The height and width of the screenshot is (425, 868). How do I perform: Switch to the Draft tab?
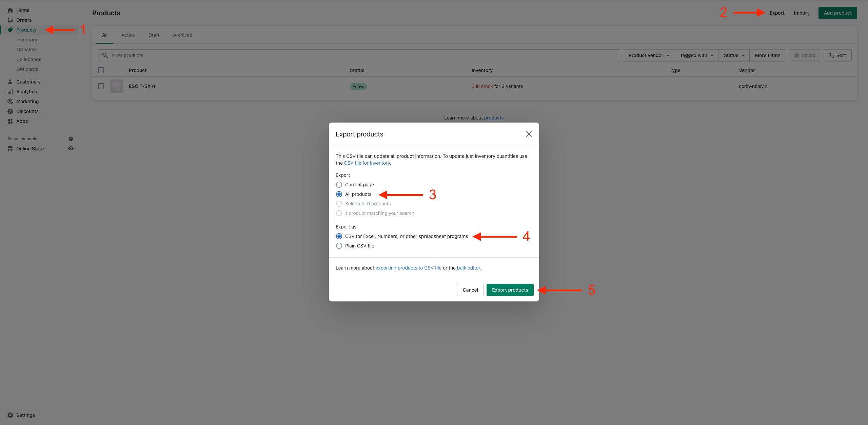click(x=154, y=35)
